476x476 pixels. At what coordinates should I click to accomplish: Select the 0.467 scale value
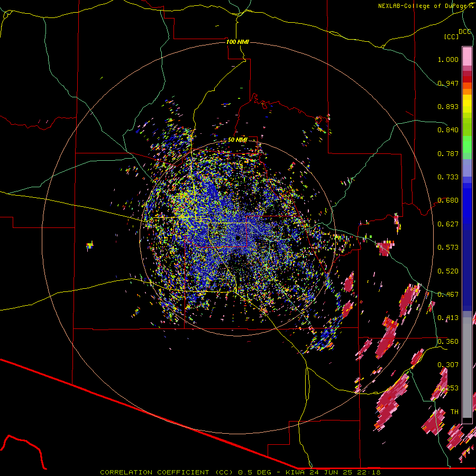pyautogui.click(x=448, y=295)
